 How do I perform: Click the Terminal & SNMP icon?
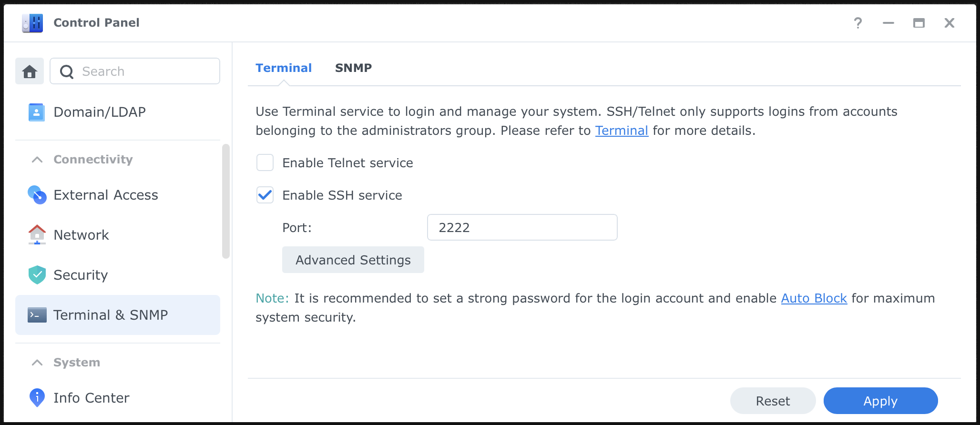(x=37, y=315)
